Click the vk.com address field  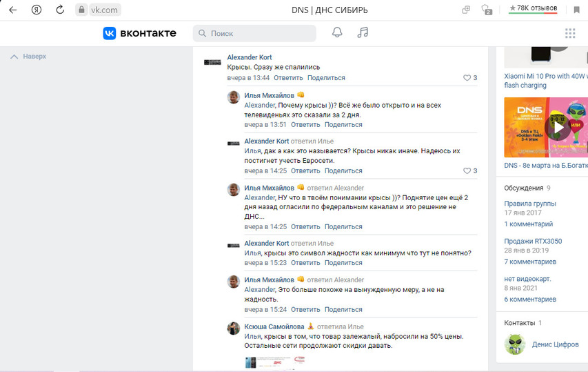click(104, 10)
